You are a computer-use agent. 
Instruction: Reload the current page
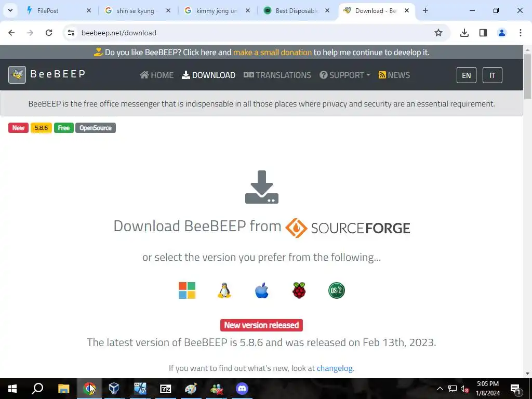pos(49,33)
